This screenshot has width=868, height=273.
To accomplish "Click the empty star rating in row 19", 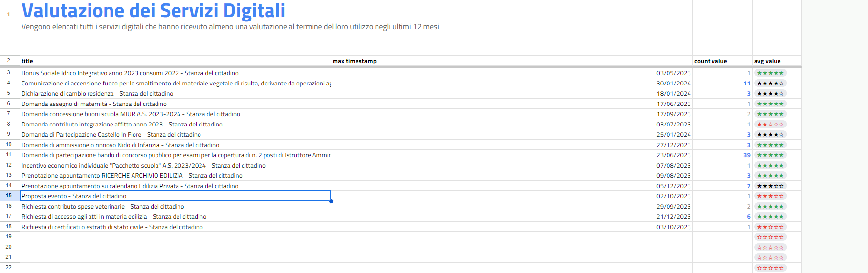I will coord(770,237).
